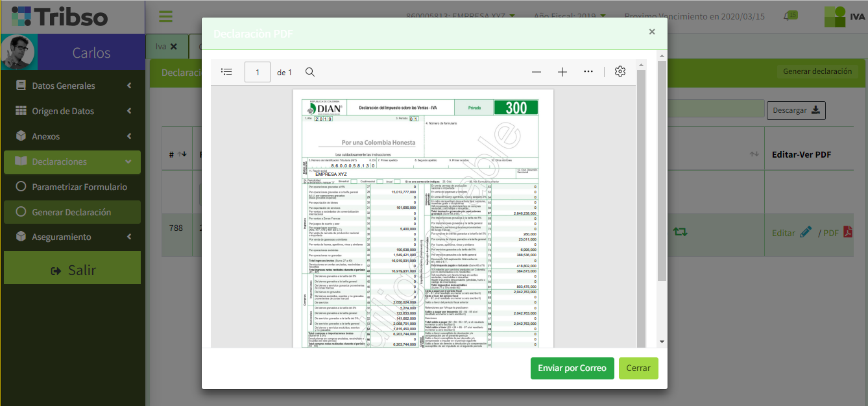Screen dimensions: 868x406
Task: Open the PDF search magnifier tool
Action: click(310, 72)
